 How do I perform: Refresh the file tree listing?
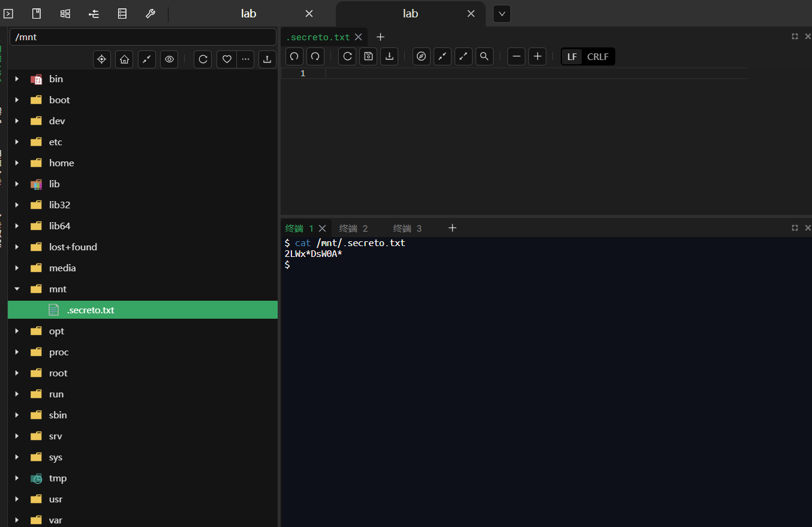[x=203, y=59]
